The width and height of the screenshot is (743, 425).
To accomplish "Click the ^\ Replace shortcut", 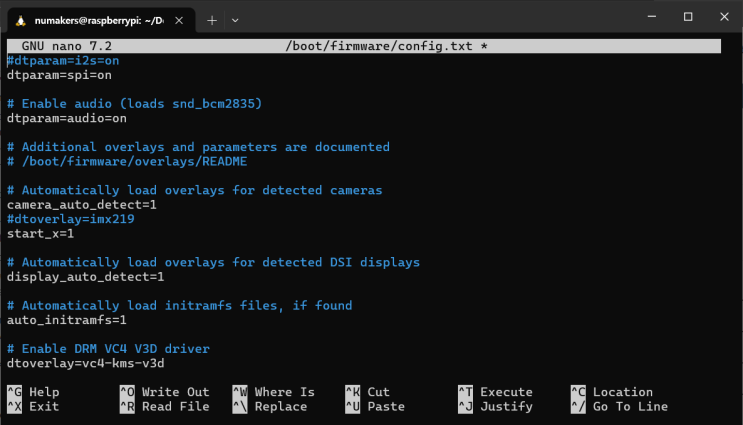I will tap(270, 407).
